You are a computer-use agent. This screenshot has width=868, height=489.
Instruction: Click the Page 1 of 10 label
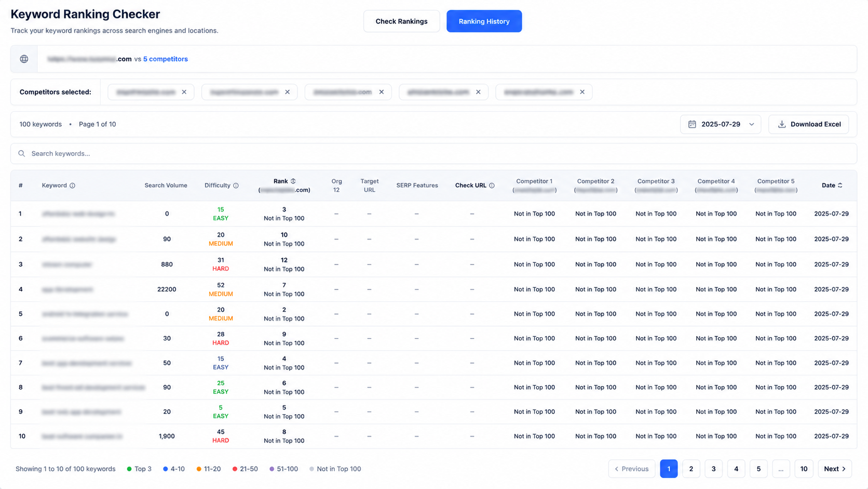pyautogui.click(x=98, y=124)
